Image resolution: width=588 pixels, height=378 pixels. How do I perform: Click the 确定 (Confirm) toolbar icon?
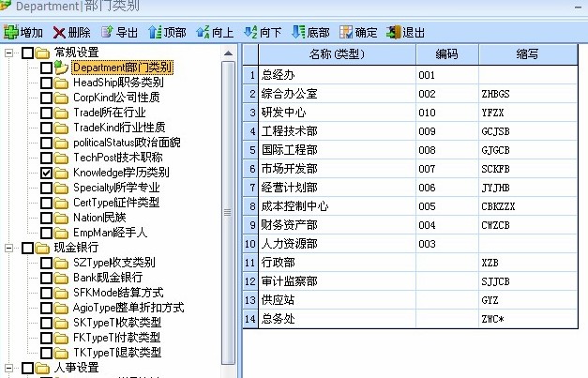point(345,32)
